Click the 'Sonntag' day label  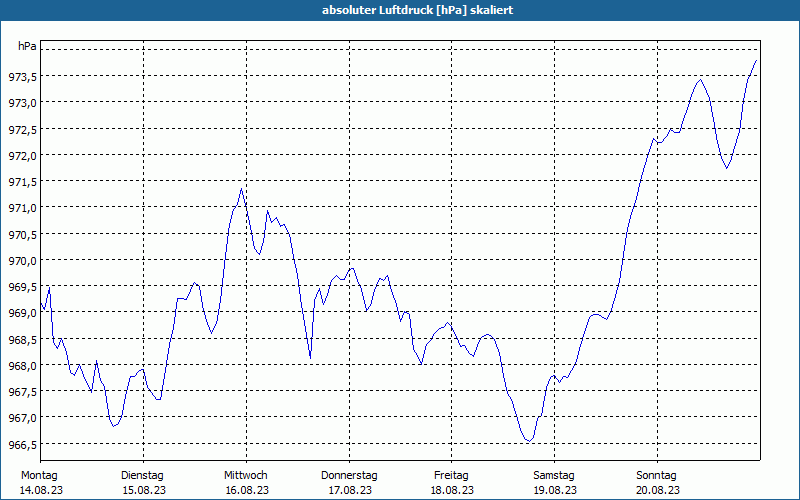(657, 476)
